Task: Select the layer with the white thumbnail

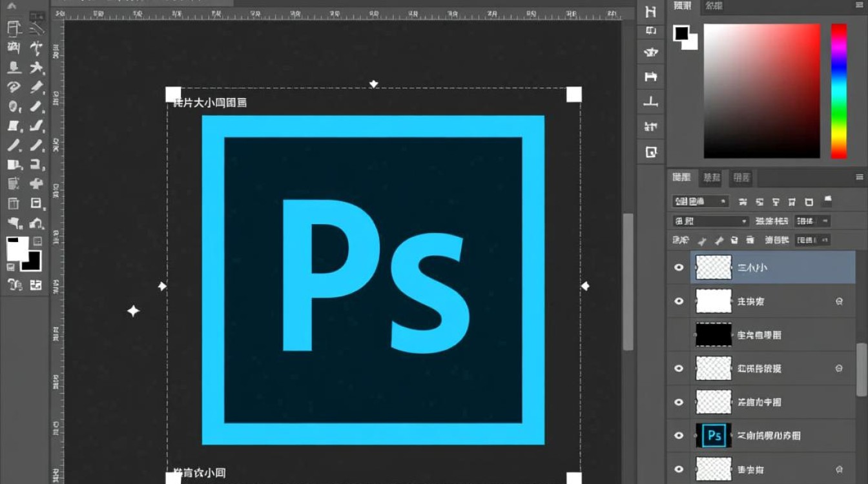Action: [714, 301]
